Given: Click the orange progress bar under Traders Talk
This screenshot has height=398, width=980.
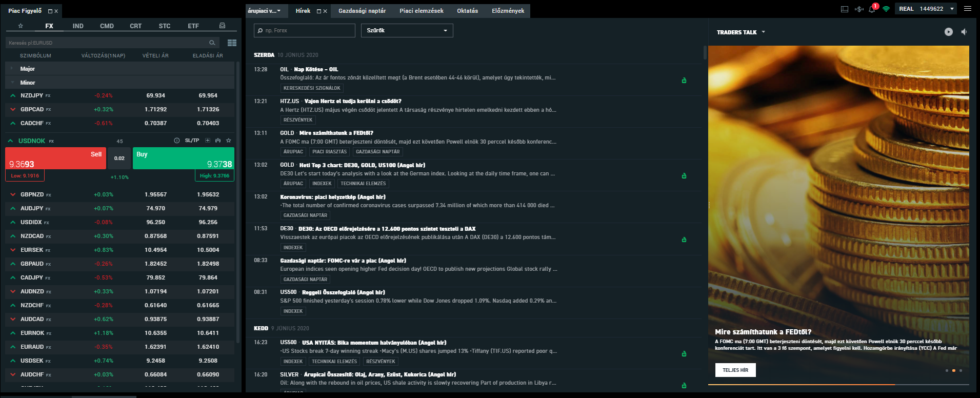Looking at the screenshot, I should point(802,384).
